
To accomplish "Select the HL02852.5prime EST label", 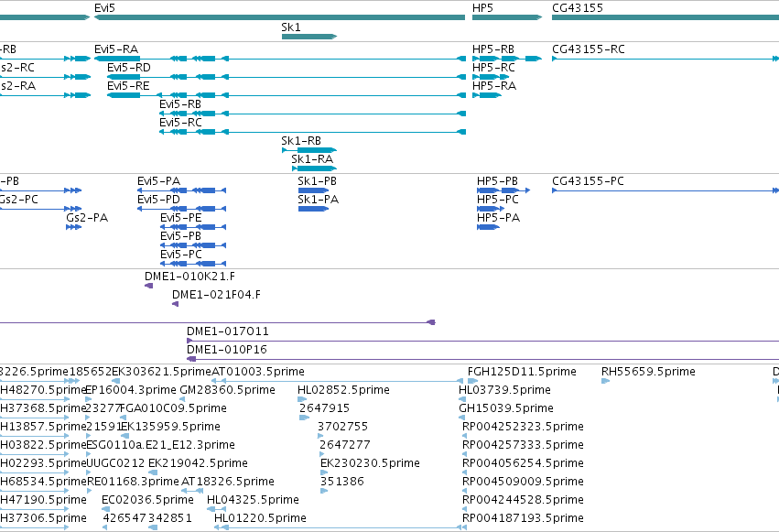I will (343, 390).
